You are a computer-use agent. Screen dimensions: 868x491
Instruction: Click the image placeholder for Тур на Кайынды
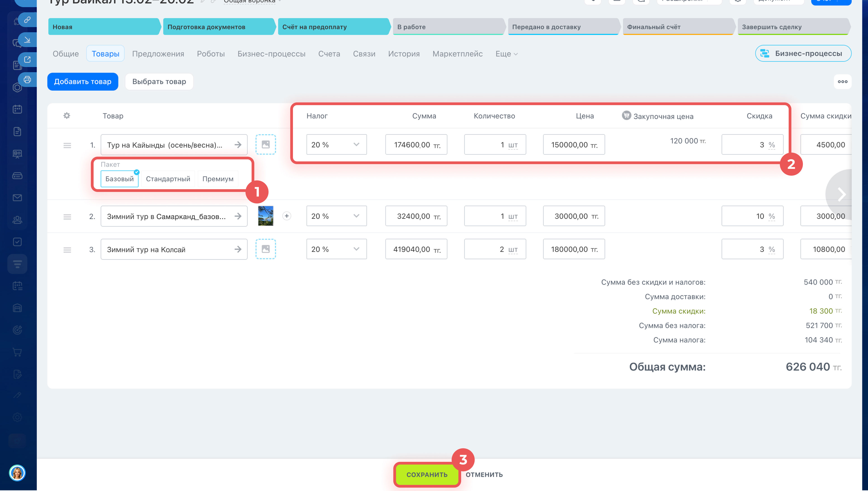266,145
